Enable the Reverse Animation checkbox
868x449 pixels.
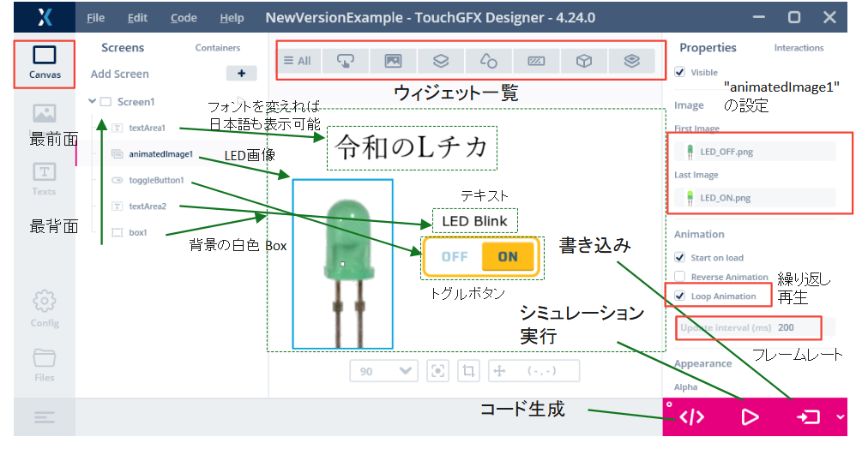680,277
